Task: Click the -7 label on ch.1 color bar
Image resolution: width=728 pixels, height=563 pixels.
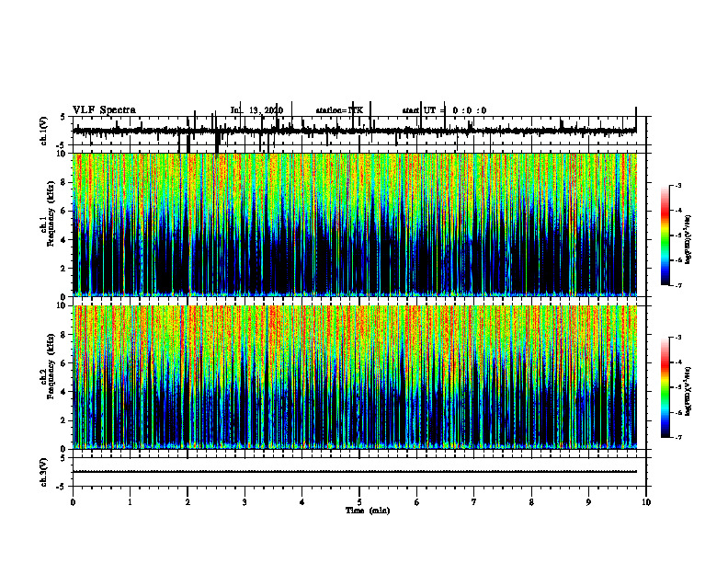Action: pyautogui.click(x=678, y=285)
